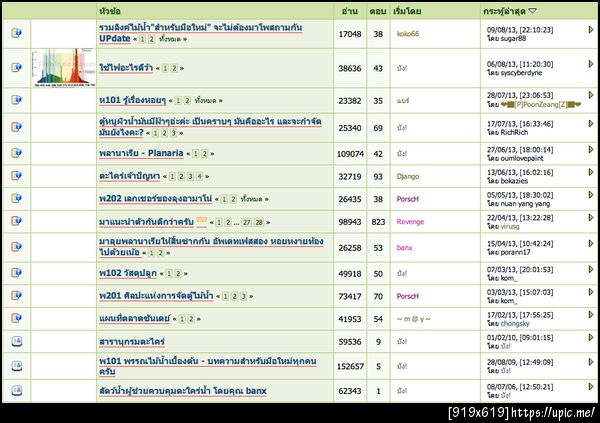The width and height of the screenshot is (600, 423).
Task: Click topic icon of พ201 thread row
Action: pyautogui.click(x=16, y=296)
